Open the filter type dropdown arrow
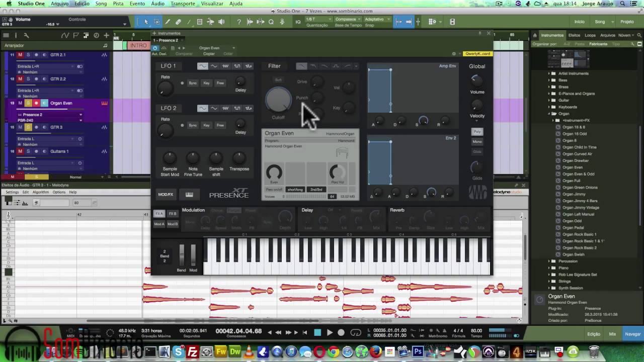Image resolution: width=644 pixels, height=362 pixels. (x=356, y=66)
